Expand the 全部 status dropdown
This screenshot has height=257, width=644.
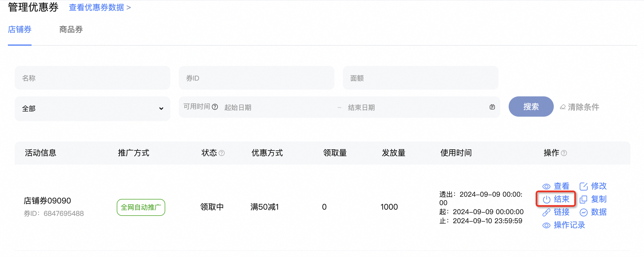(92, 109)
